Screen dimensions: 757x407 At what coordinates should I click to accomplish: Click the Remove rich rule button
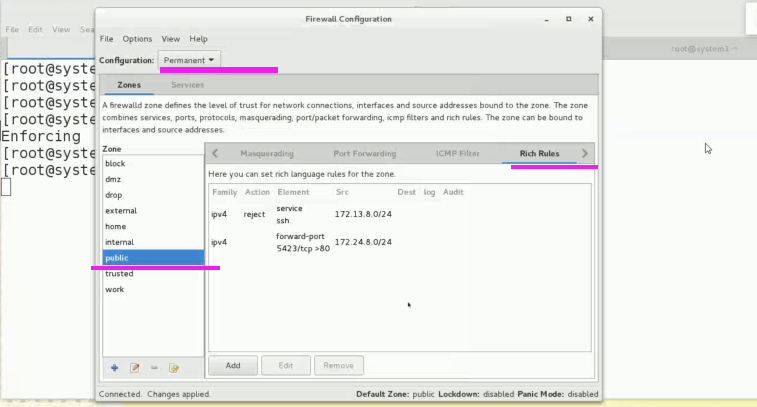(x=338, y=365)
